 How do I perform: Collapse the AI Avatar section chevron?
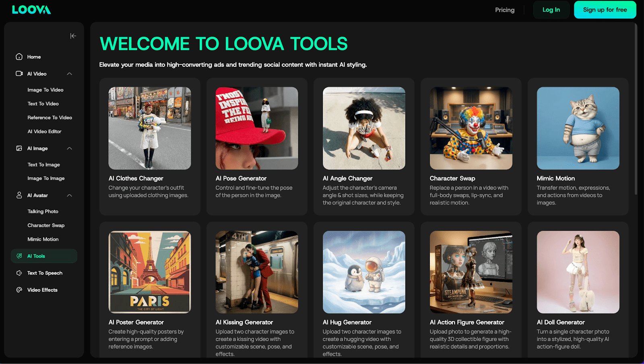(x=70, y=195)
